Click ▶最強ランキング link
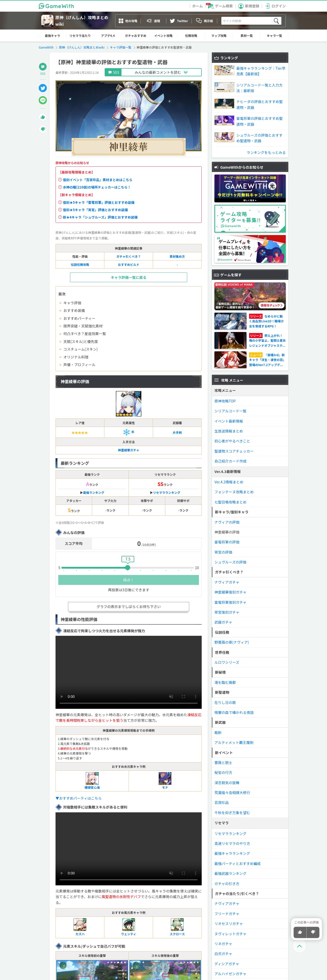327x980 pixels. (x=92, y=493)
